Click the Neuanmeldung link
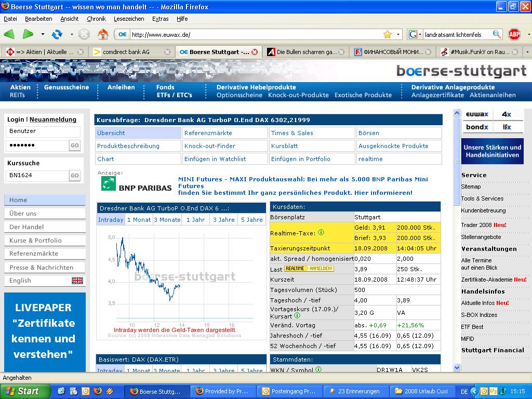The height and width of the screenshot is (399, 532). tap(53, 119)
